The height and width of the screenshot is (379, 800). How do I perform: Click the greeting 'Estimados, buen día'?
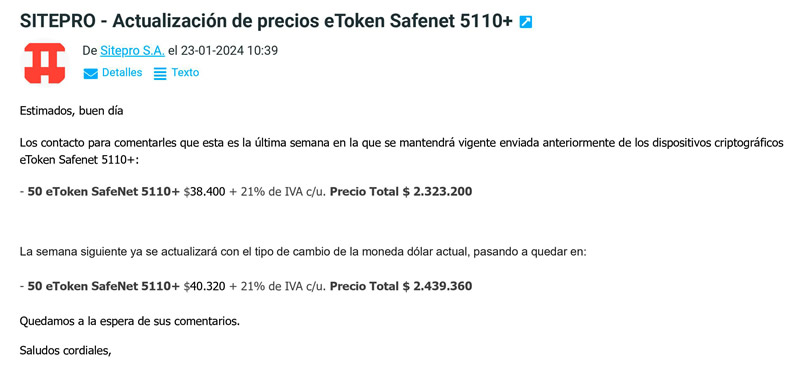point(71,111)
